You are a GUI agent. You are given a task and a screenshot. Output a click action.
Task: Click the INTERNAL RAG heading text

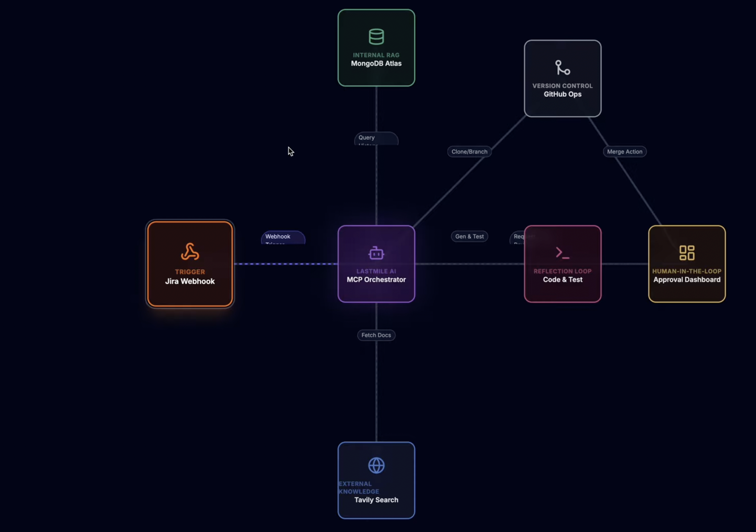(376, 55)
